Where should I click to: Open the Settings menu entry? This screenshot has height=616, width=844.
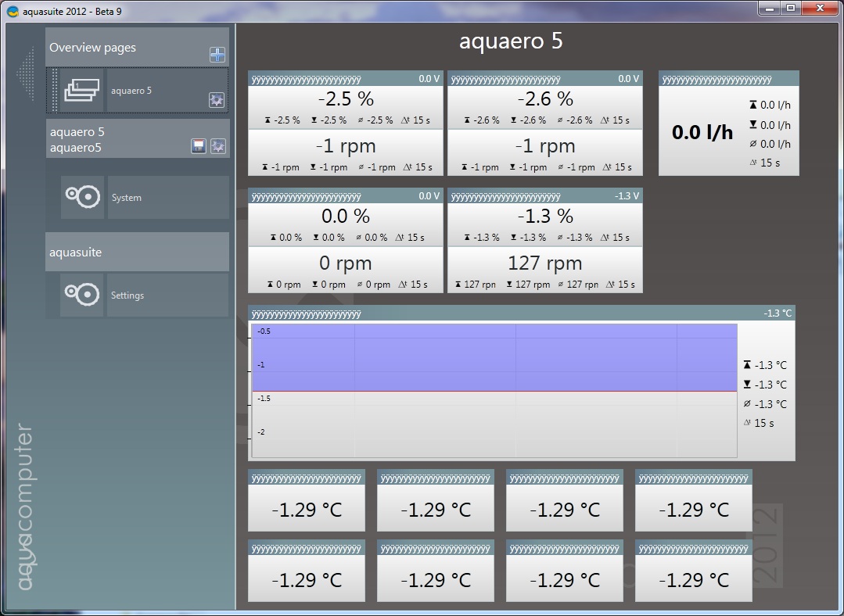[x=167, y=295]
